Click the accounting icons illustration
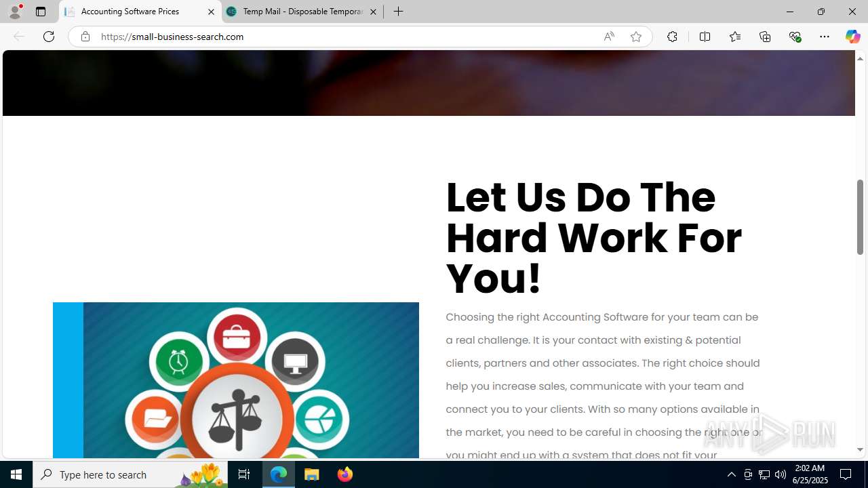 coord(236,380)
